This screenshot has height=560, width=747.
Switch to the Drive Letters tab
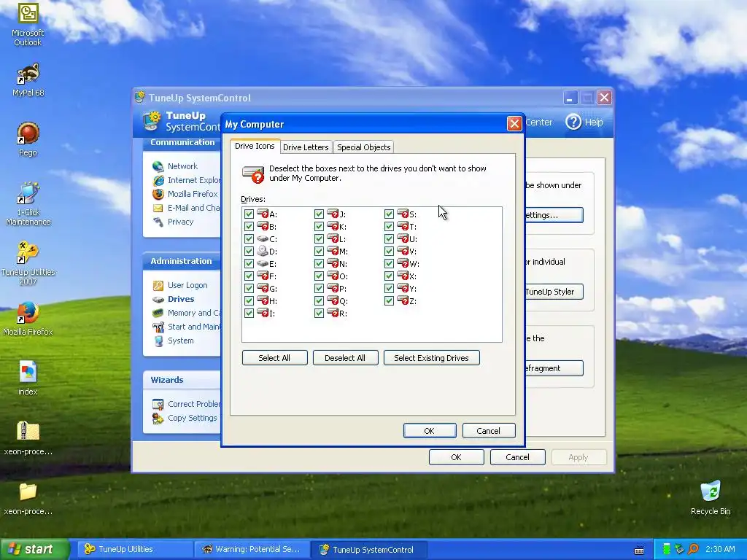pos(306,147)
